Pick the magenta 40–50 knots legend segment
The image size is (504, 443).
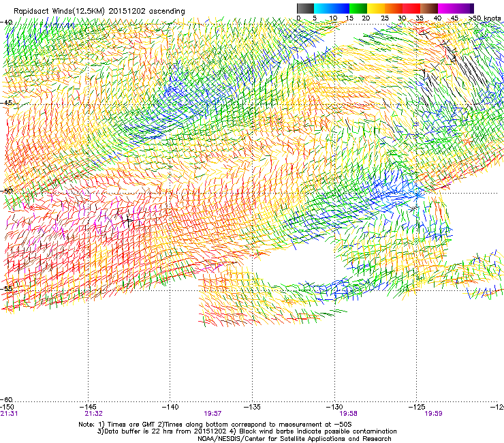click(456, 8)
